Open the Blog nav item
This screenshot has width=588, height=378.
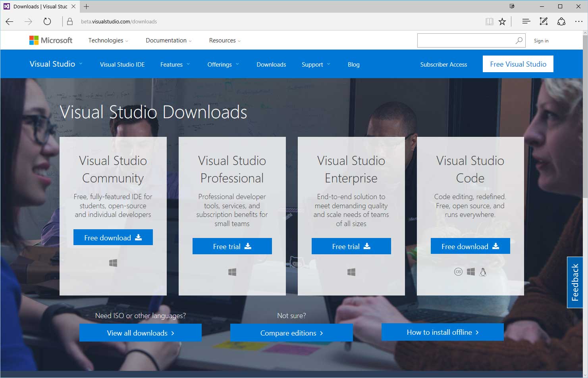353,64
